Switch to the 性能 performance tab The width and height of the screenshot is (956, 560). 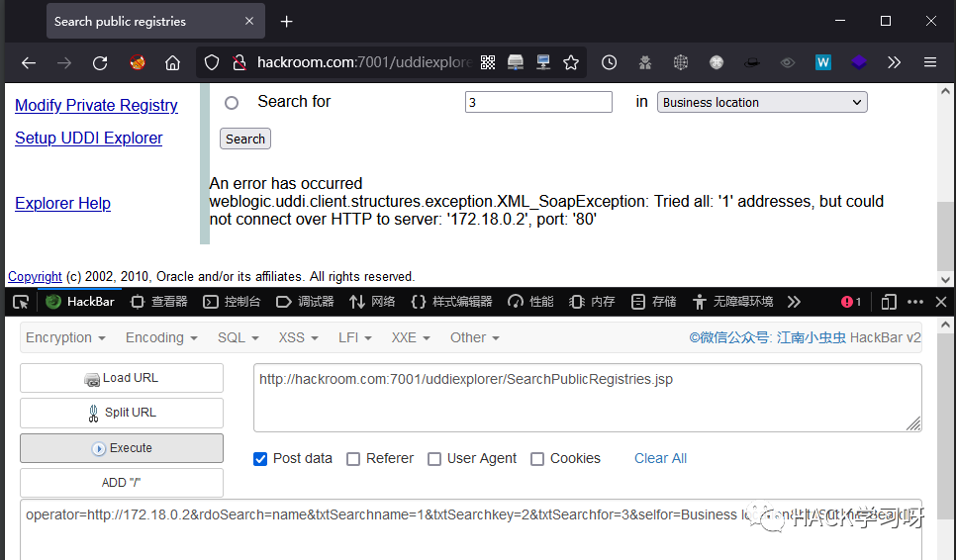pos(531,302)
